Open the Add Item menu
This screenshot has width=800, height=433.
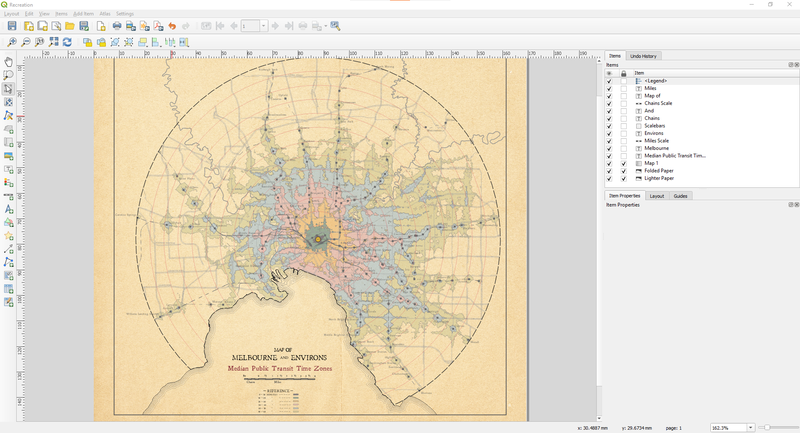tap(84, 14)
